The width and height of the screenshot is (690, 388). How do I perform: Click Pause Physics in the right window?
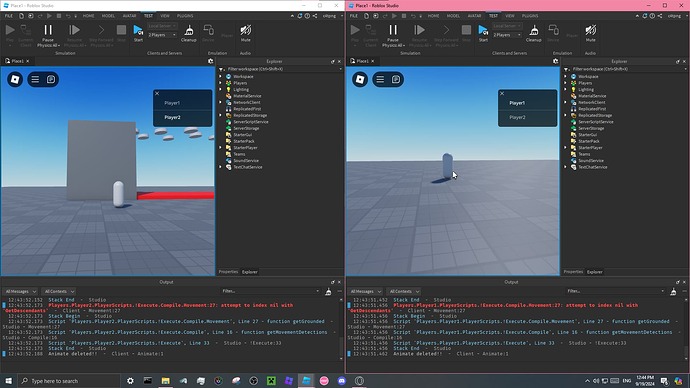click(x=393, y=35)
